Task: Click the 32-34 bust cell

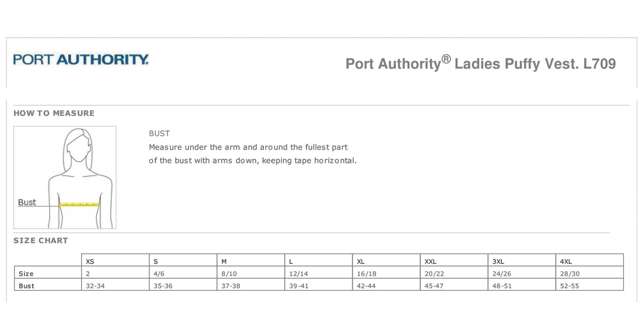Action: pyautogui.click(x=95, y=286)
